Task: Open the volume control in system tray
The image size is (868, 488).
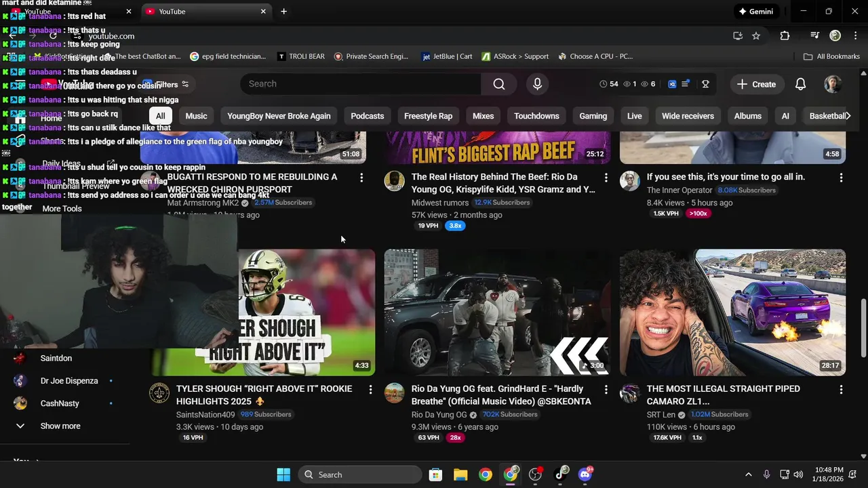Action: coord(798,474)
